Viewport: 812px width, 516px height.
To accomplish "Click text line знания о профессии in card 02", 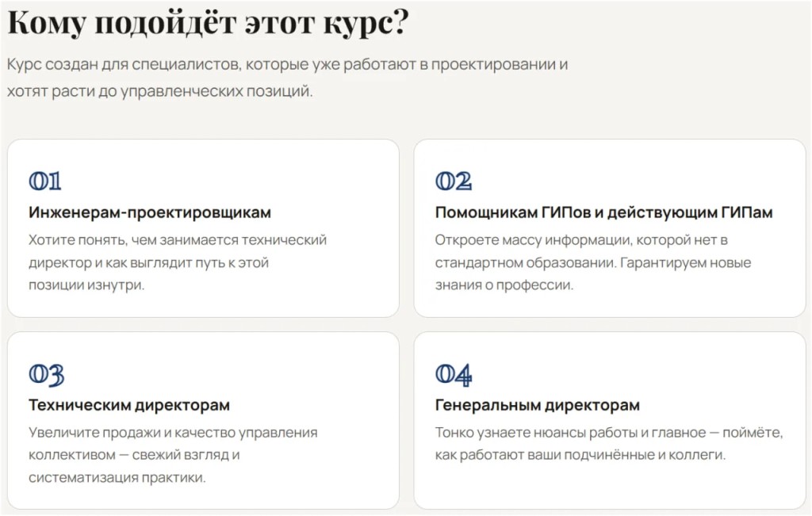I will click(504, 285).
